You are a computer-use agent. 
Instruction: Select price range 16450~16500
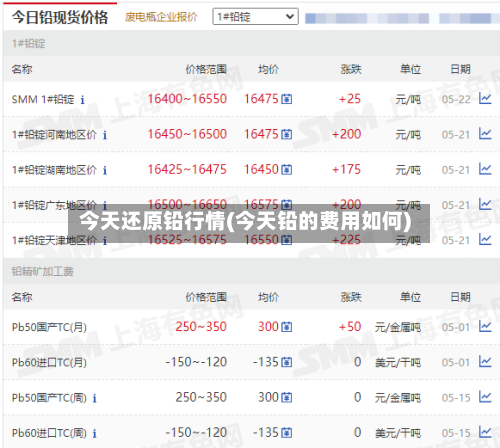point(187,134)
